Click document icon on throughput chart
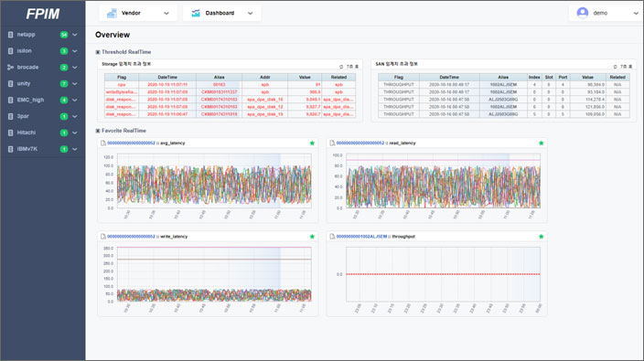The image size is (644, 361). click(332, 237)
